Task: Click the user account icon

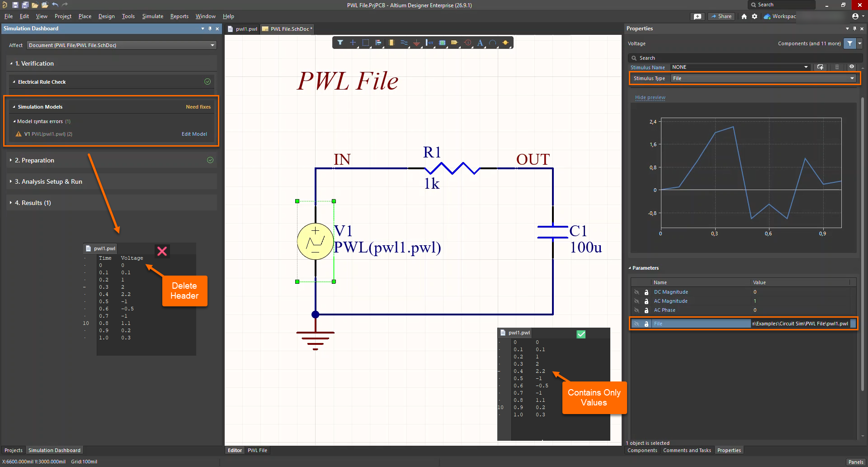Action: pos(855,16)
